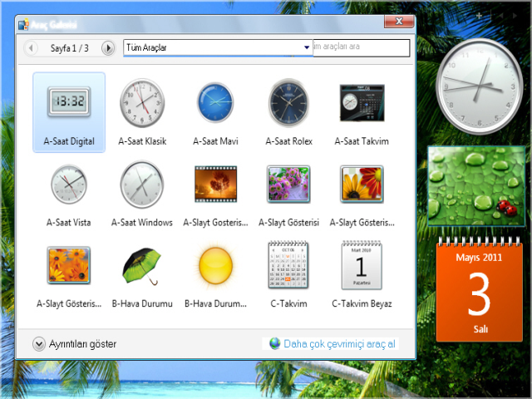Close the Araç Galerisi window
The height and width of the screenshot is (399, 532).
coord(399,22)
